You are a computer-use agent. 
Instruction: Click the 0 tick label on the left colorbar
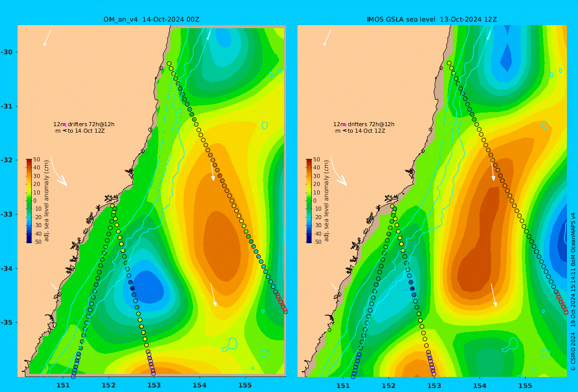(x=35, y=201)
